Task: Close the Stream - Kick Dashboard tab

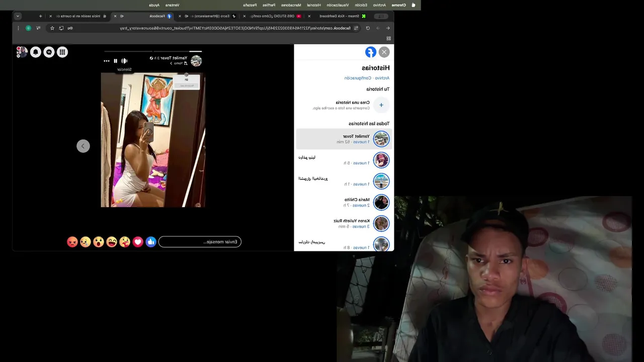Action: click(309, 16)
